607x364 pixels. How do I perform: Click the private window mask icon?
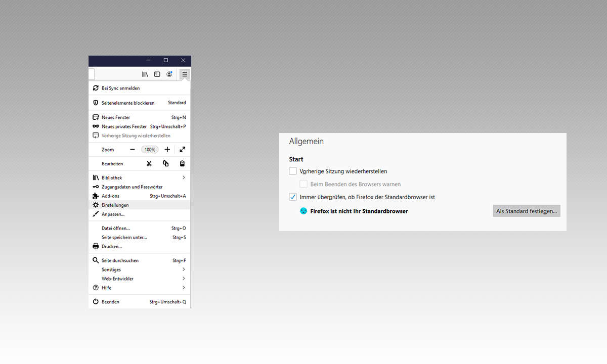(x=96, y=126)
